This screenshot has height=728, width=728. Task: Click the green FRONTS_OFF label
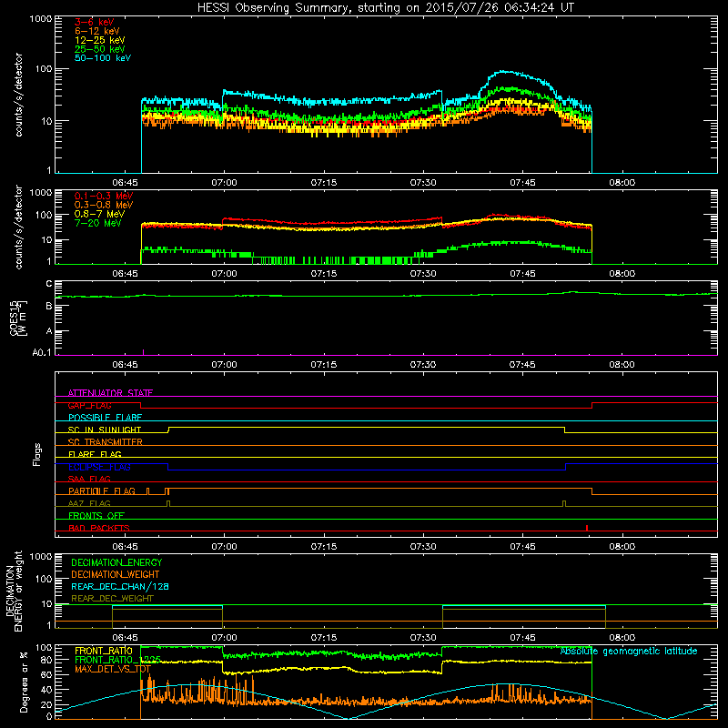pos(96,515)
